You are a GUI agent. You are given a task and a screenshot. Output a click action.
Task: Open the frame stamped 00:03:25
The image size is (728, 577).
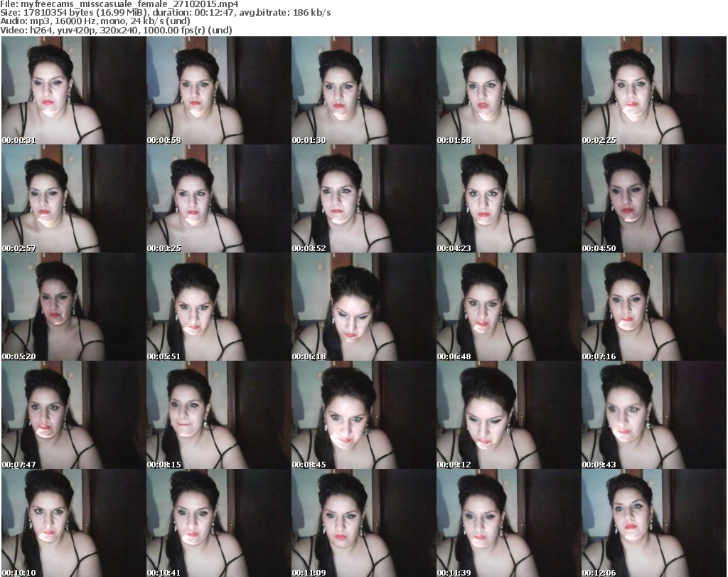pyautogui.click(x=219, y=198)
